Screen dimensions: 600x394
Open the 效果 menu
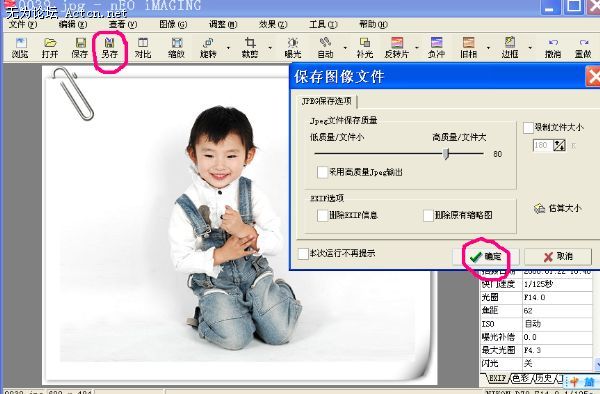(273, 24)
